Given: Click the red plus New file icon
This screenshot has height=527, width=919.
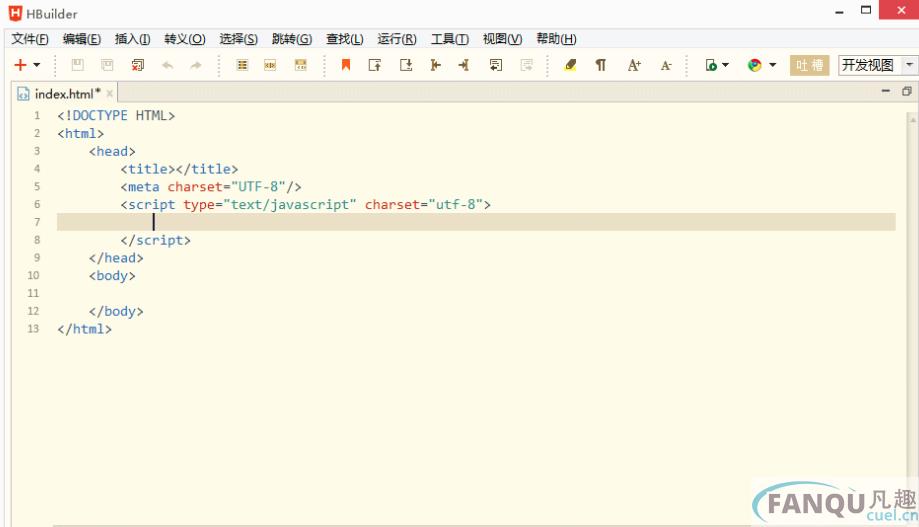Looking at the screenshot, I should pyautogui.click(x=21, y=65).
